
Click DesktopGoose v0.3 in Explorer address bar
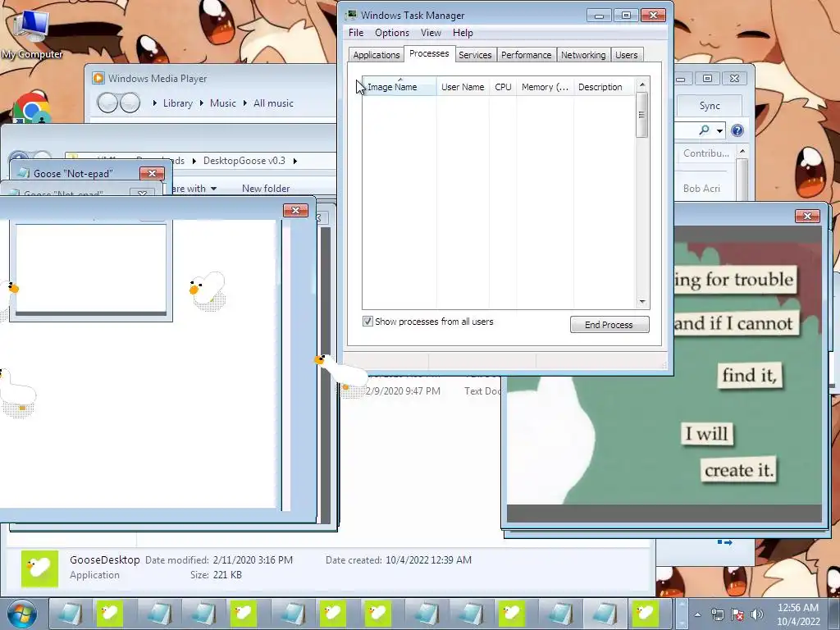[x=244, y=161]
